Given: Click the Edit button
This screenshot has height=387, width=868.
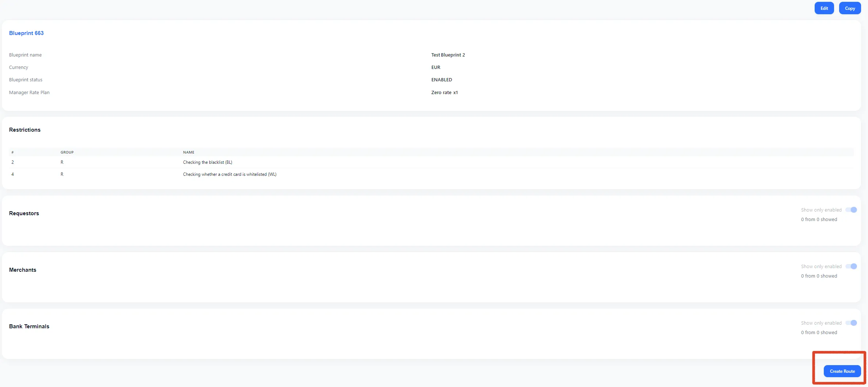Looking at the screenshot, I should [824, 8].
